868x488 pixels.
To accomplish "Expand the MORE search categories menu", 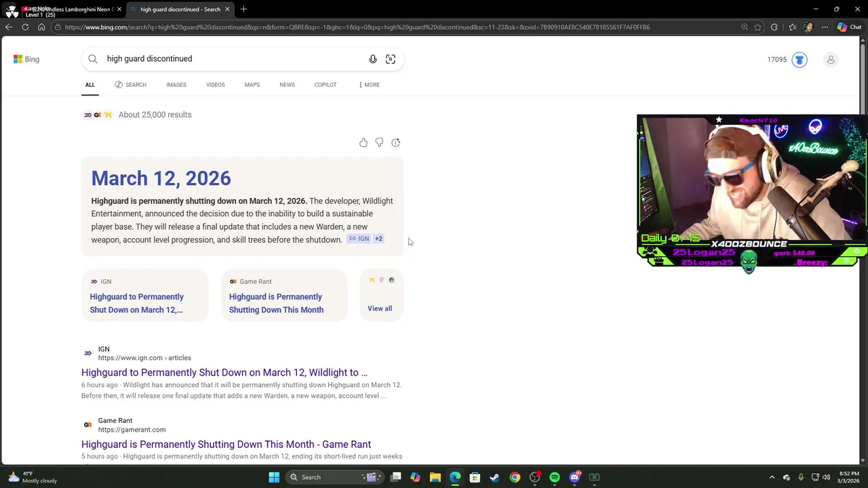I will tap(369, 85).
